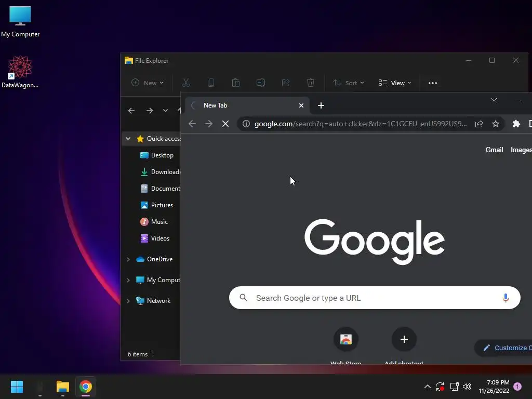Expand the OneDrive tree node
Screen dimensions: 532x399
[128, 259]
